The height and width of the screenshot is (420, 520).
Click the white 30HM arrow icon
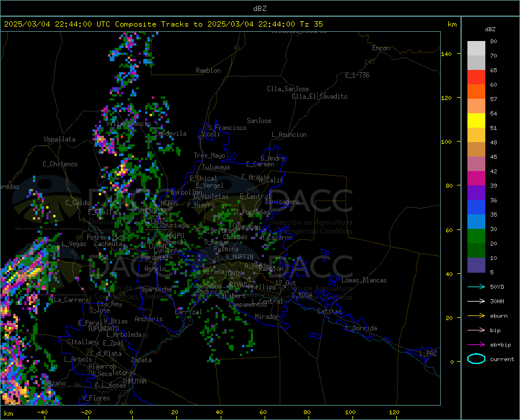[x=476, y=302]
